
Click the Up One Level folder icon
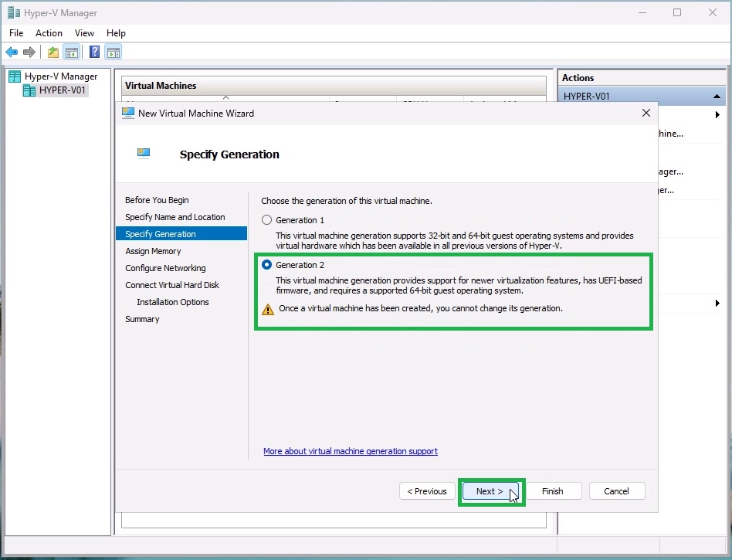[53, 53]
